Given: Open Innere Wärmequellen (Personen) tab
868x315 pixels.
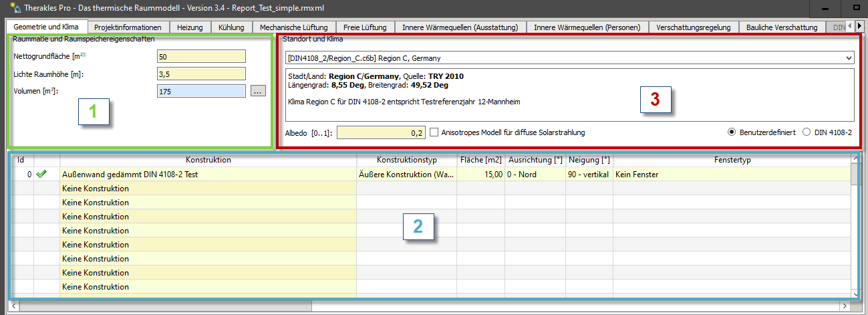Looking at the screenshot, I should (x=587, y=27).
